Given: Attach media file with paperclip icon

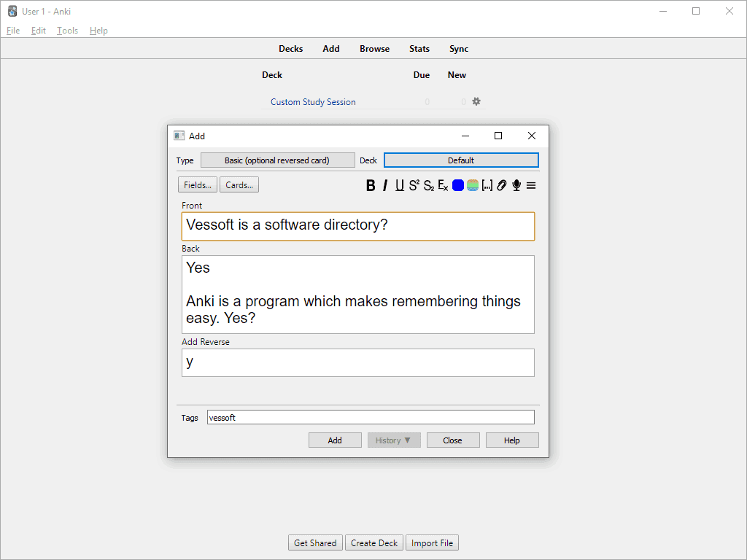Looking at the screenshot, I should pyautogui.click(x=502, y=185).
